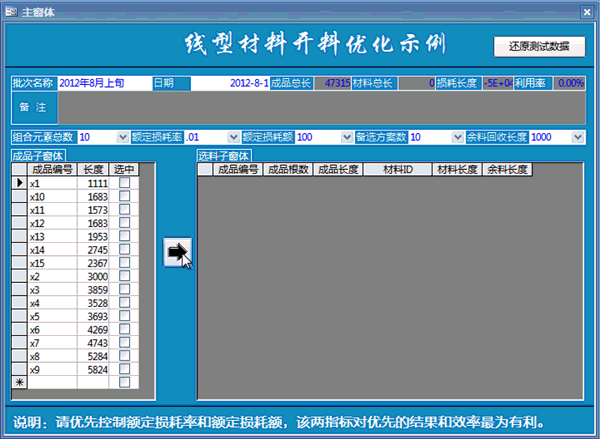Click the 还原测试数据 button
Image resolution: width=600 pixels, height=439 pixels.
pos(539,47)
